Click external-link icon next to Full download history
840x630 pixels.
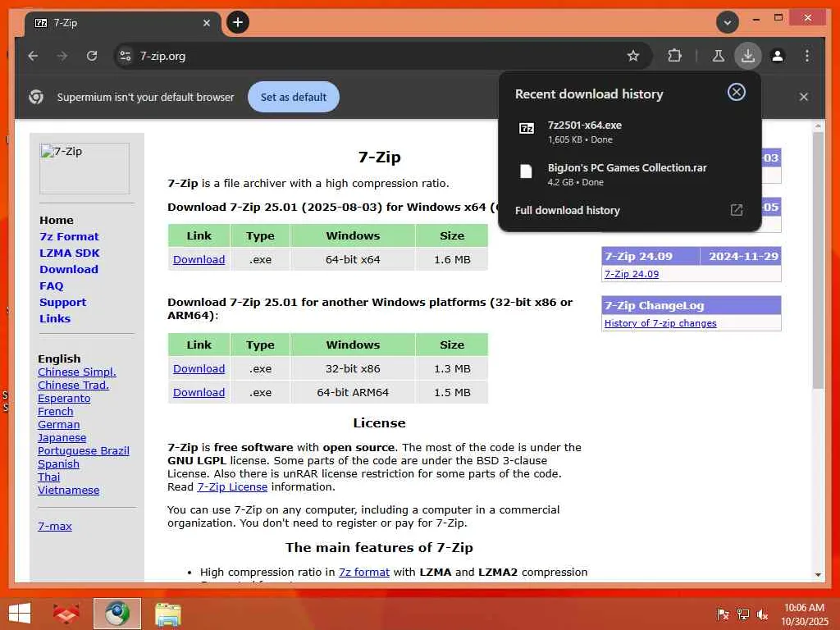pyautogui.click(x=737, y=210)
